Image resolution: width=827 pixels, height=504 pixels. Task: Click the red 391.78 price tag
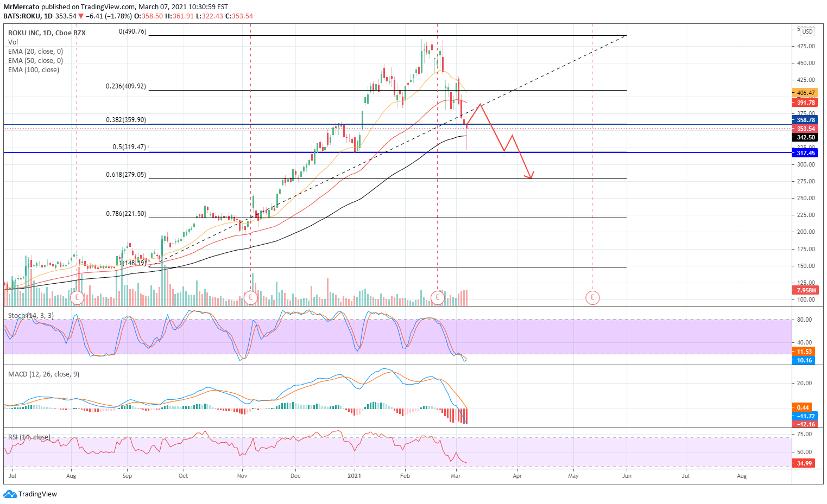pos(805,103)
